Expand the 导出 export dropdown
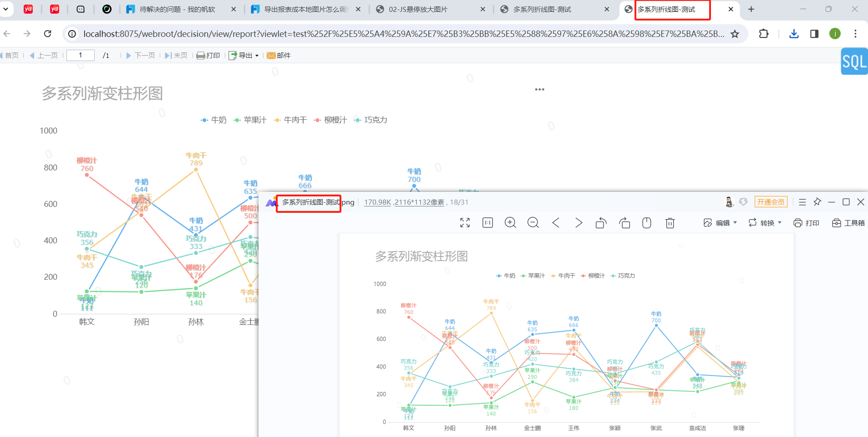The width and height of the screenshot is (868, 437). [x=244, y=56]
